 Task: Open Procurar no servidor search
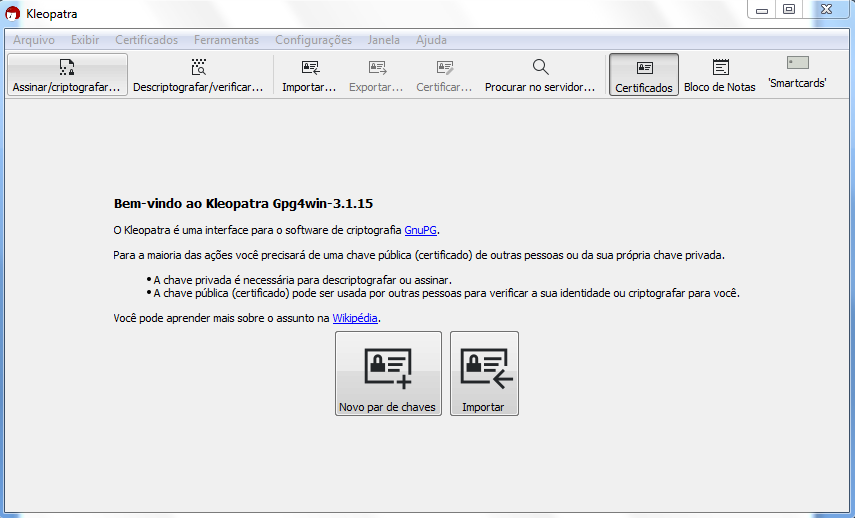click(540, 75)
